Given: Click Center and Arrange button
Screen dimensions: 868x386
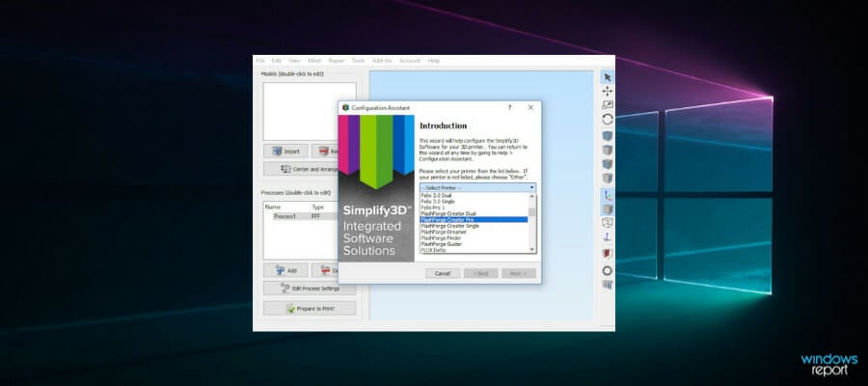Looking at the screenshot, I should tap(301, 169).
